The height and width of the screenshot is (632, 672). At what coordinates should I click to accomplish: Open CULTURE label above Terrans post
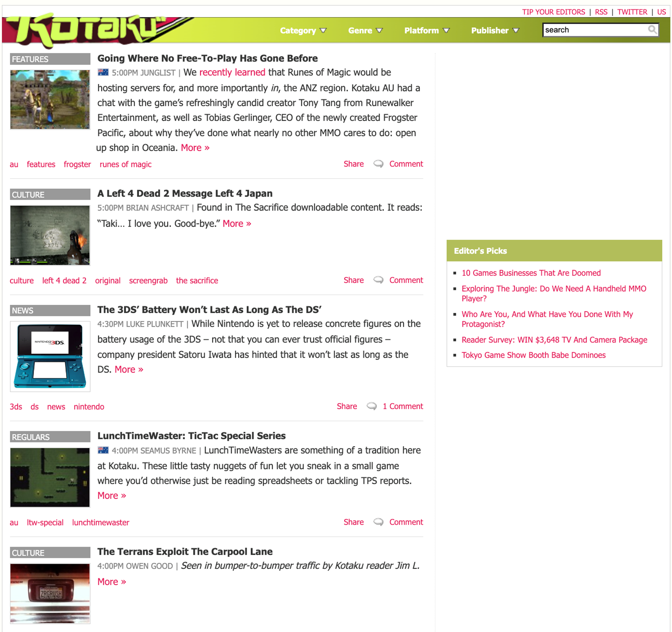[x=50, y=552]
